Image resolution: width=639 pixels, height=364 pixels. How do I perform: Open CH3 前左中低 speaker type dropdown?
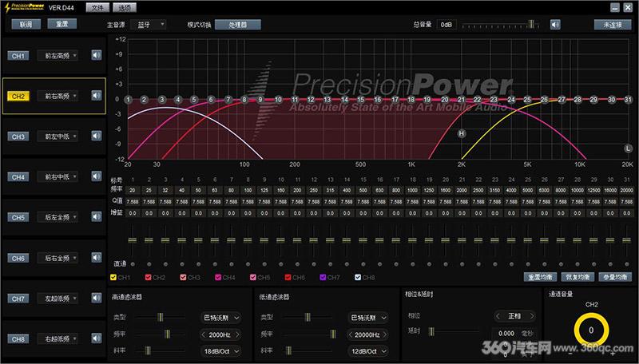click(58, 136)
